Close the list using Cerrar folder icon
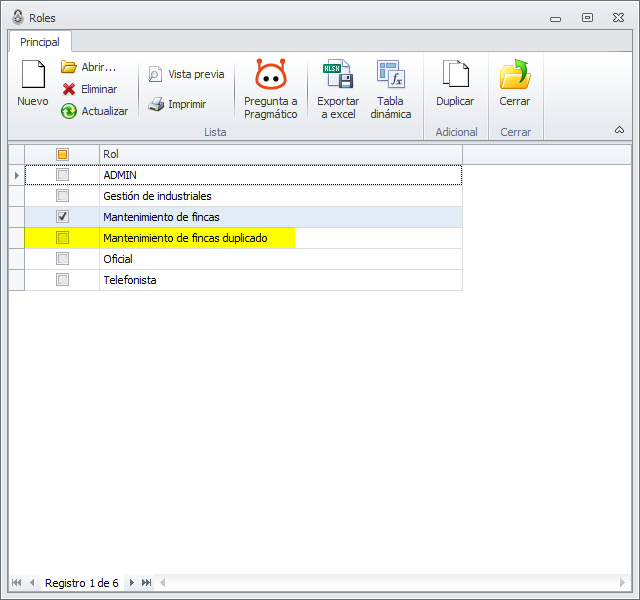 pos(515,74)
